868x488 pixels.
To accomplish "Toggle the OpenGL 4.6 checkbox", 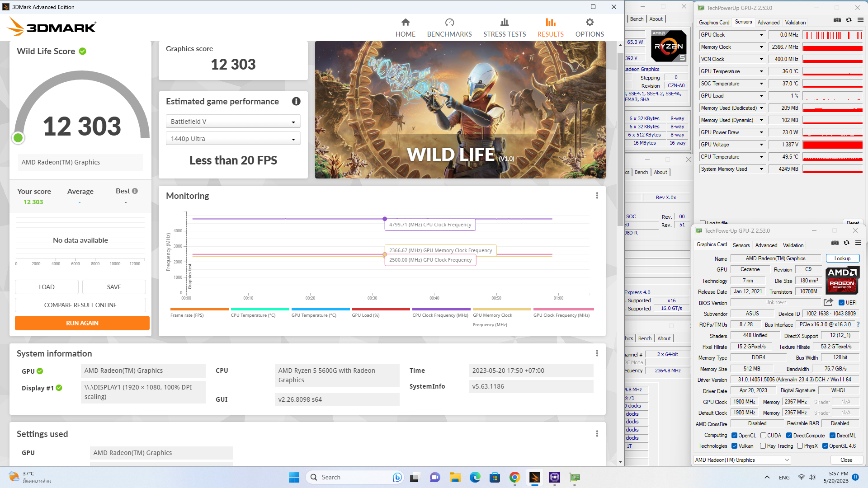I will (x=825, y=446).
